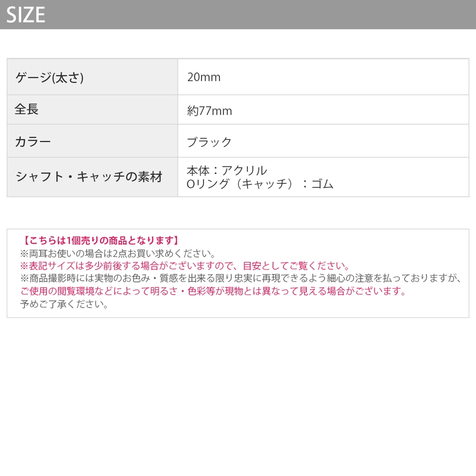
Task: Click the "シャフト・キャッチの素材" label cell
Action: [x=89, y=177]
